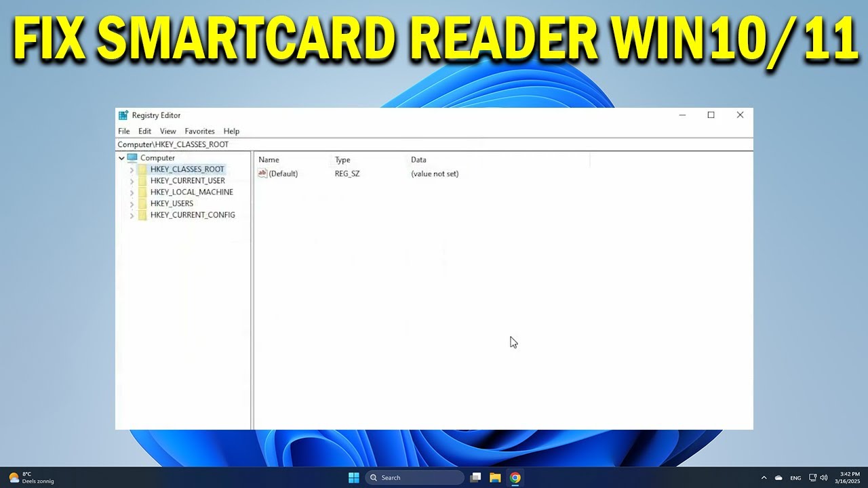This screenshot has width=868, height=488.
Task: Select the Computer root node
Action: click(157, 158)
